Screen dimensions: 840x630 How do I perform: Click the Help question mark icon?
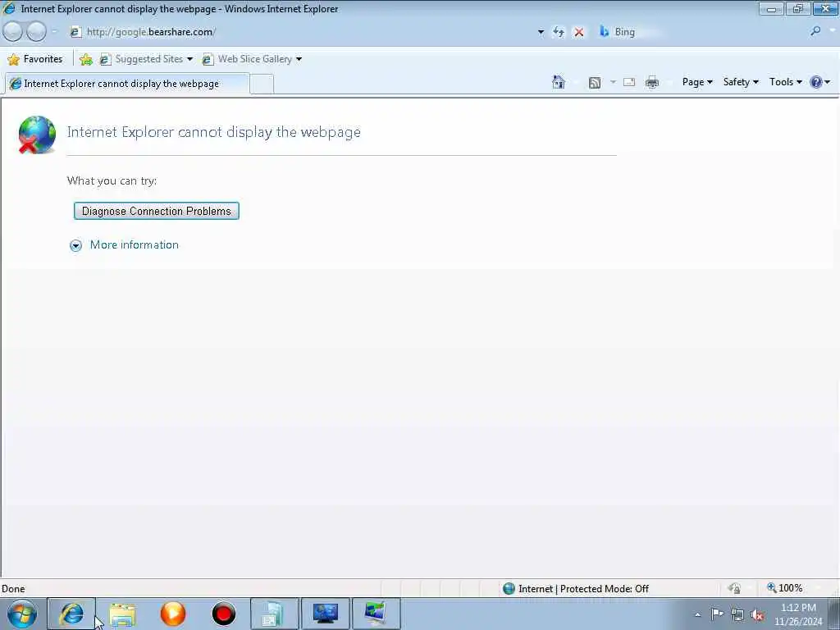[816, 82]
